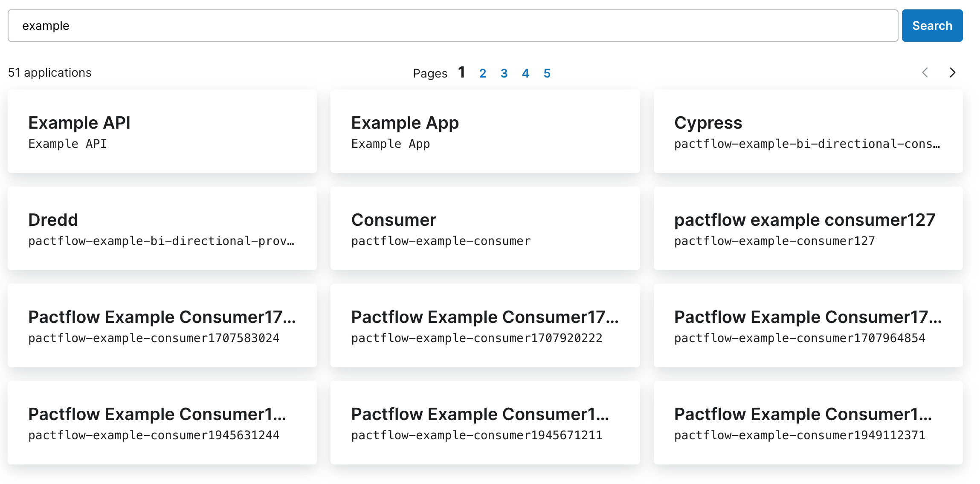980x484 pixels.
Task: Jump to results page 3
Action: pyautogui.click(x=504, y=73)
